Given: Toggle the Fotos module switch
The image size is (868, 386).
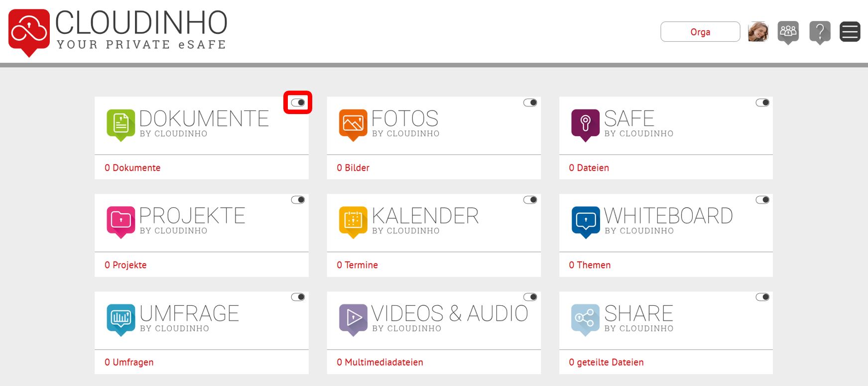Looking at the screenshot, I should click(530, 103).
